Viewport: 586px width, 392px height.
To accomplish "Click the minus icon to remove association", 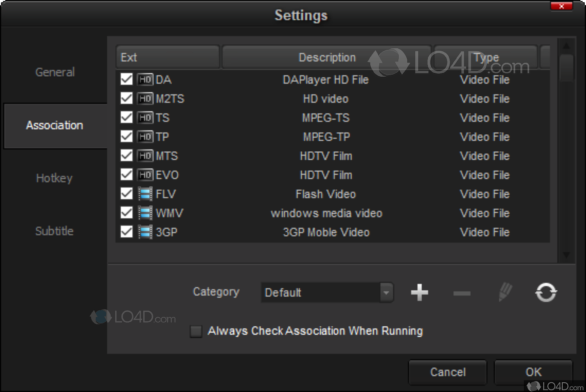I will point(462,293).
